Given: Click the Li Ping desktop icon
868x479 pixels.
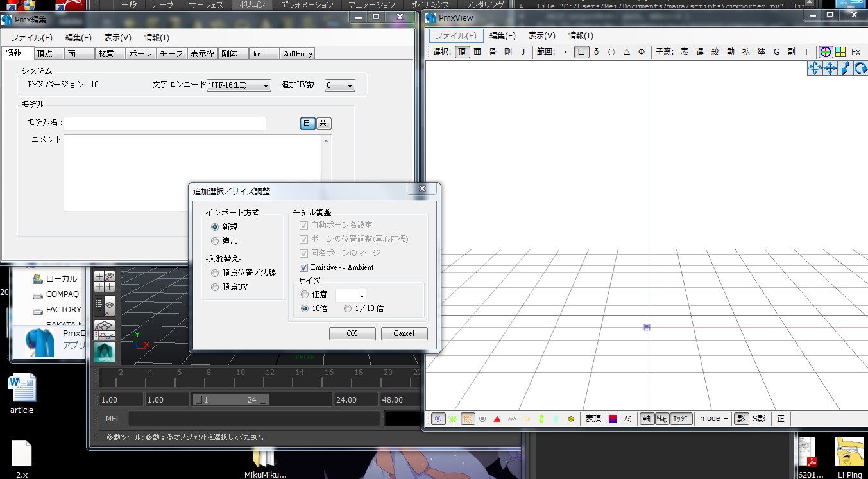Looking at the screenshot, I should click(850, 458).
